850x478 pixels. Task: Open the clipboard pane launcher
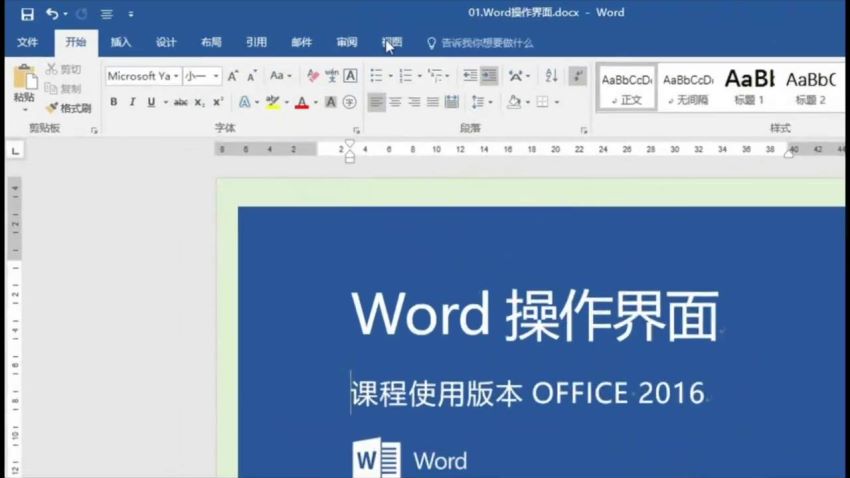click(94, 130)
